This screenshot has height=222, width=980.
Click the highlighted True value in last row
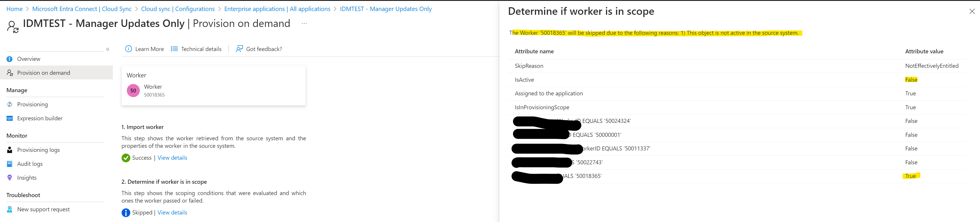pyautogui.click(x=911, y=176)
